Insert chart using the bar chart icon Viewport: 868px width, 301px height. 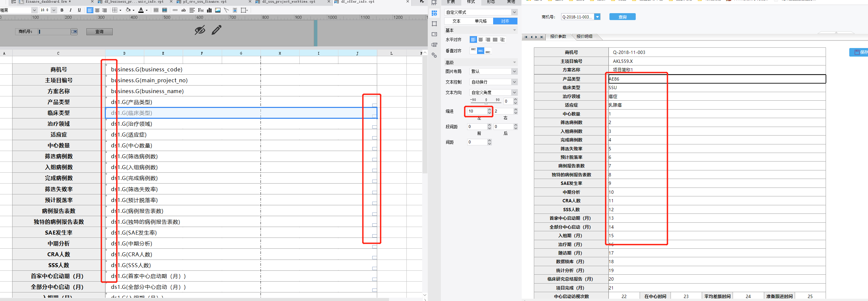[x=209, y=10]
